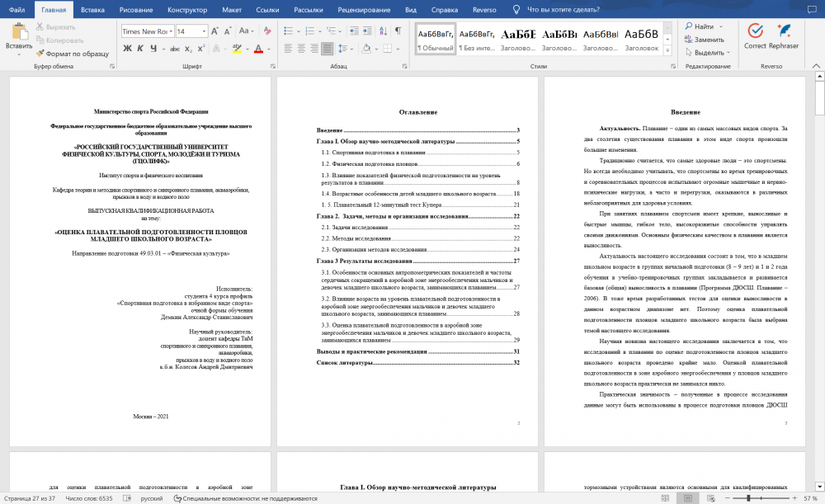The height and width of the screenshot is (504, 825).
Task: Apply subscript formatting (x₂)
Action: (188, 49)
